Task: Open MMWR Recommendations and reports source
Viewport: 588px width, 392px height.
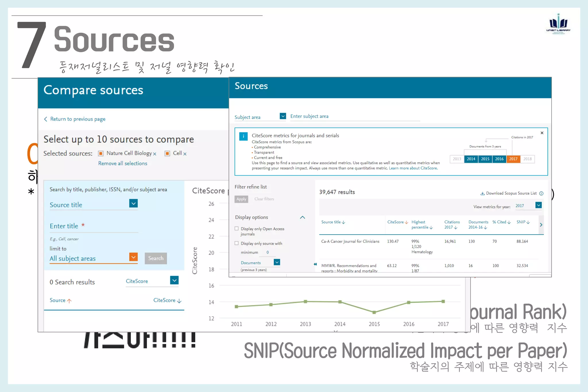Action: pyautogui.click(x=349, y=268)
